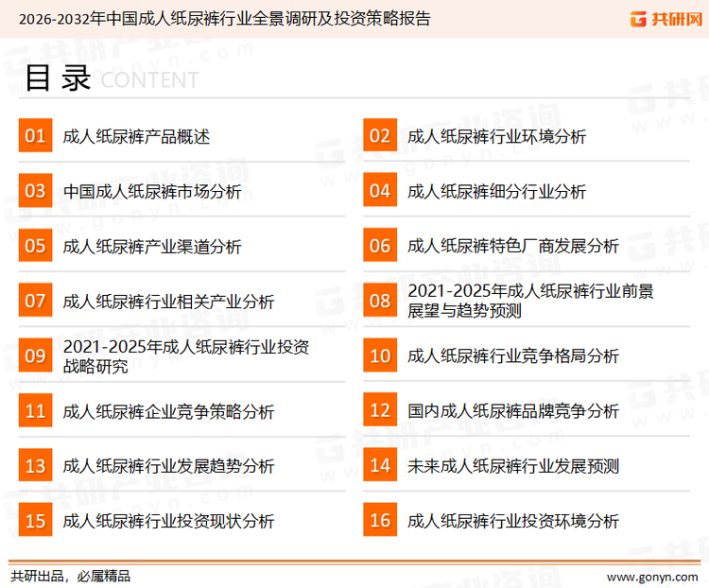
Task: Click the 共研出品，必属精品 footer slogan
Action: click(x=71, y=576)
